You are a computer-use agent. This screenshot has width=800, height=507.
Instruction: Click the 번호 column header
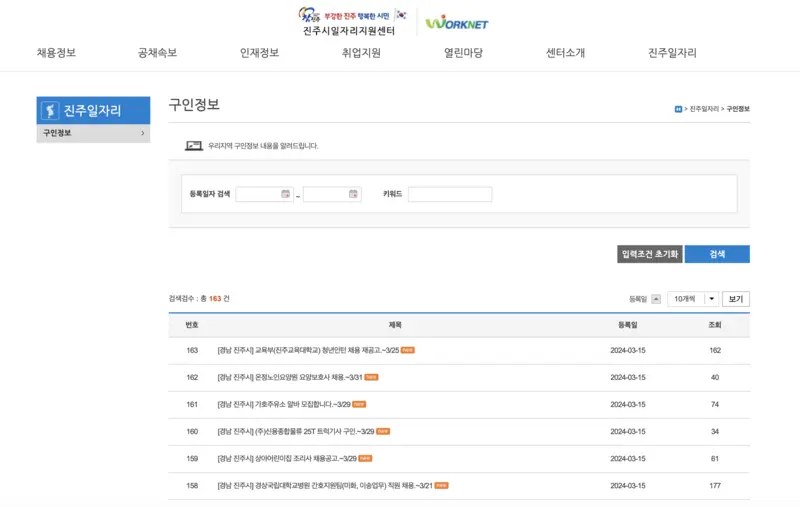(x=192, y=325)
